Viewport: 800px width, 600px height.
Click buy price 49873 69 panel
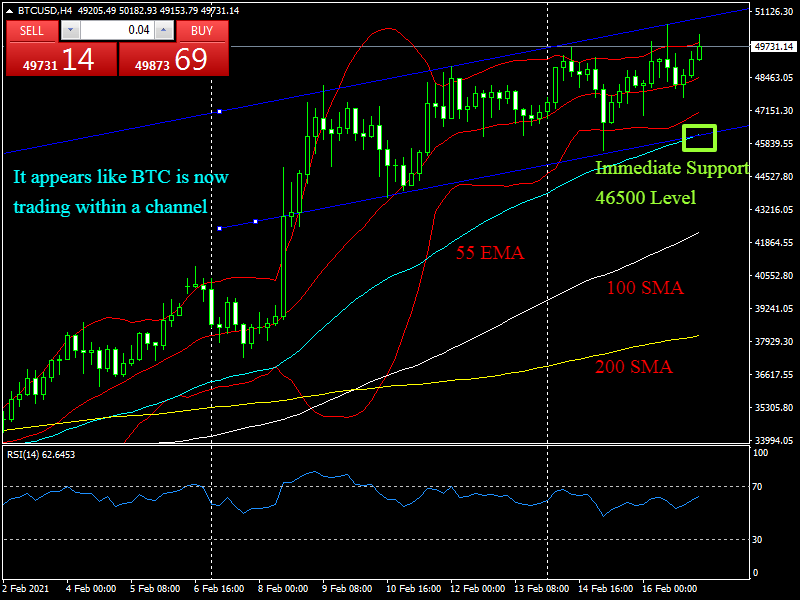(x=173, y=59)
